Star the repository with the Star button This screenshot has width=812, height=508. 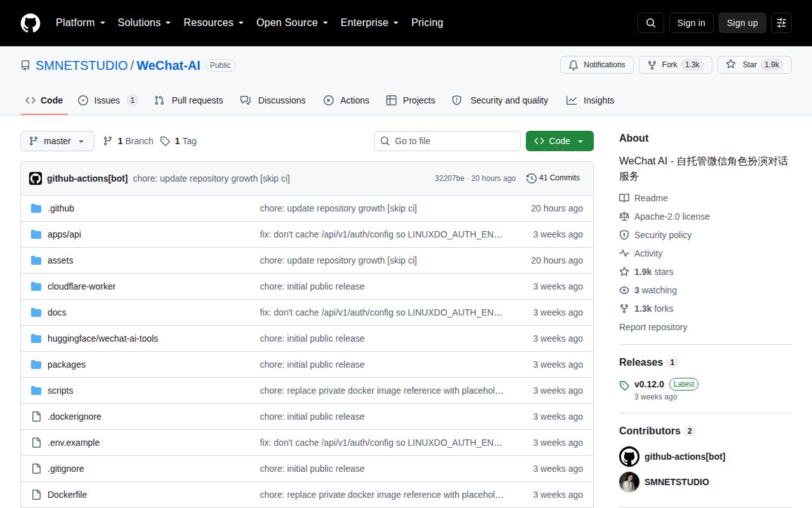pyautogui.click(x=754, y=65)
